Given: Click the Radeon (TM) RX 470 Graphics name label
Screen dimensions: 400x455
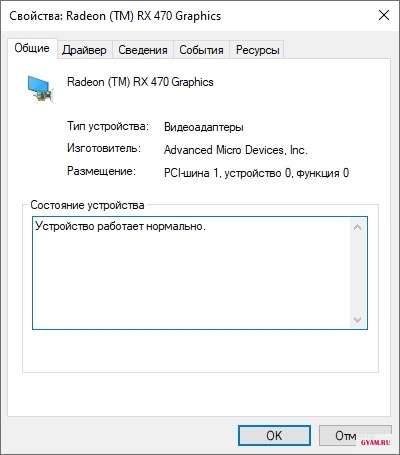Looking at the screenshot, I should coord(140,82).
